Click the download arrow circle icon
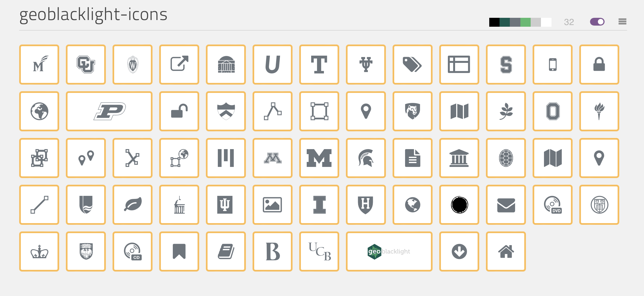The height and width of the screenshot is (296, 644). (x=459, y=251)
